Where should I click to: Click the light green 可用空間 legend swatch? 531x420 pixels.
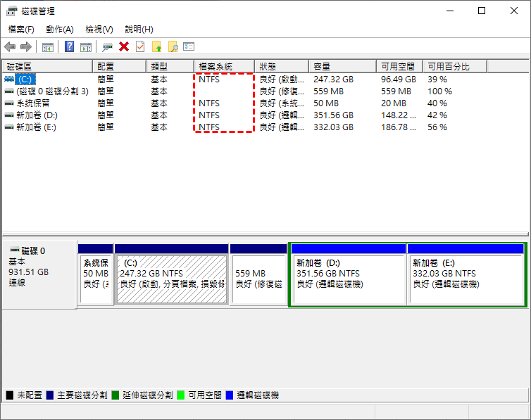click(x=181, y=395)
